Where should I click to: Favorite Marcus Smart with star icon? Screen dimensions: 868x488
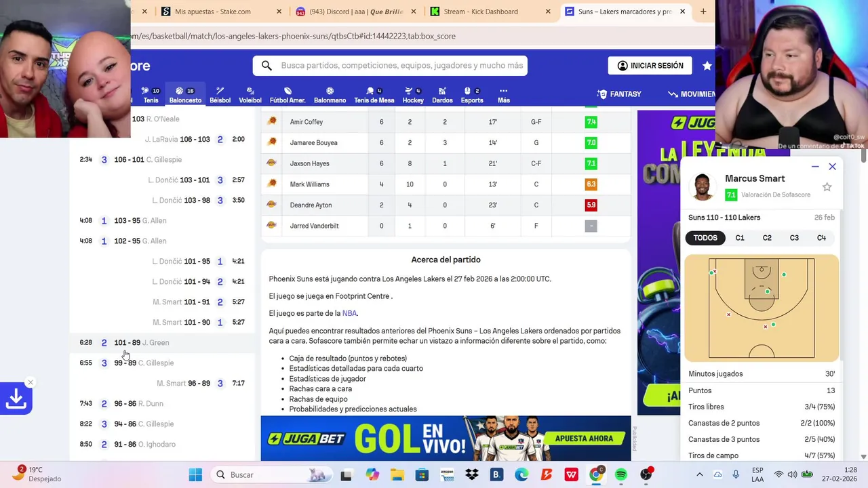pos(827,187)
